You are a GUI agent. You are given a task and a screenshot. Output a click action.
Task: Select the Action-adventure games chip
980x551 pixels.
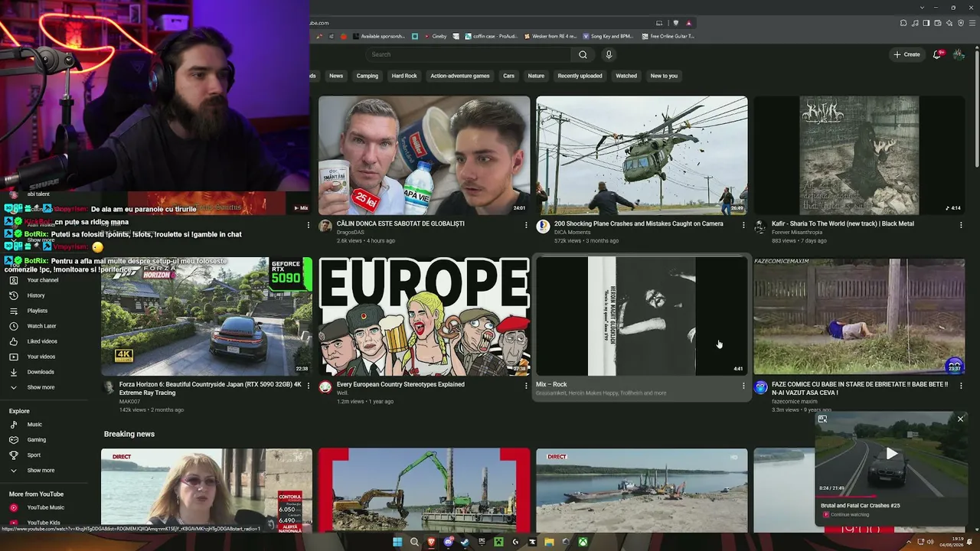pyautogui.click(x=460, y=76)
